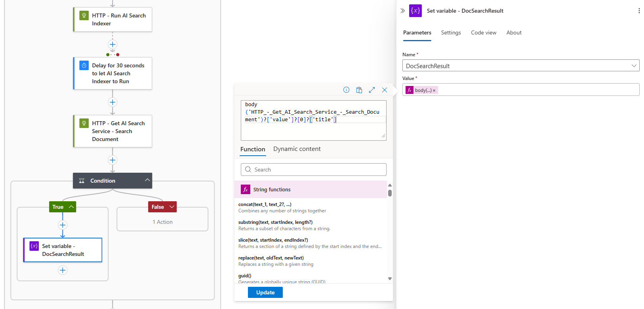
Task: Switch to the Dynamic content tab
Action: [297, 149]
